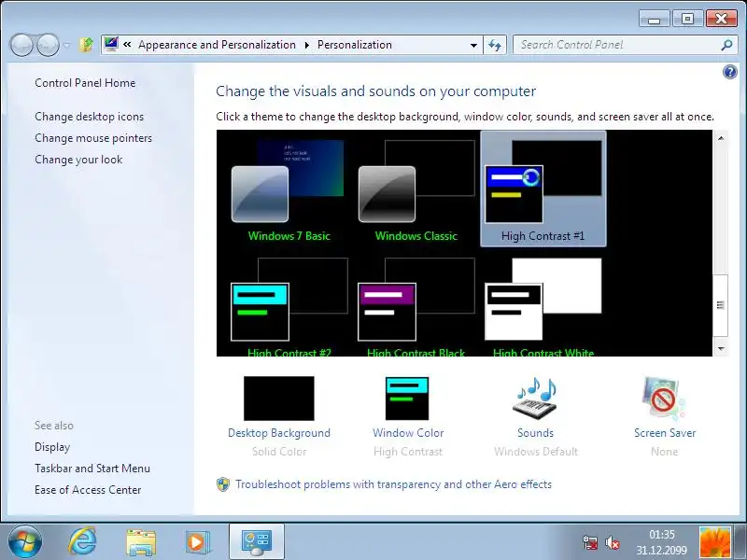The height and width of the screenshot is (560, 747).
Task: Click the Control Panel icon in address bar
Action: [111, 45]
